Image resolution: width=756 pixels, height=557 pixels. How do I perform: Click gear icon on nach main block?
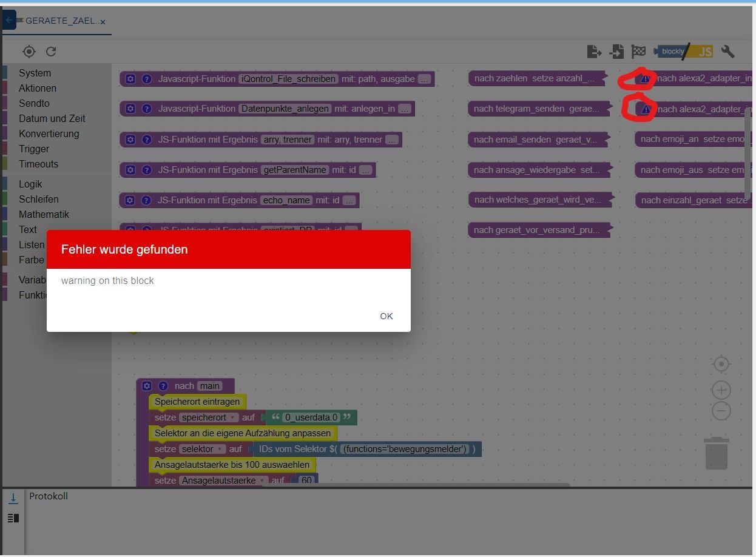click(x=147, y=386)
